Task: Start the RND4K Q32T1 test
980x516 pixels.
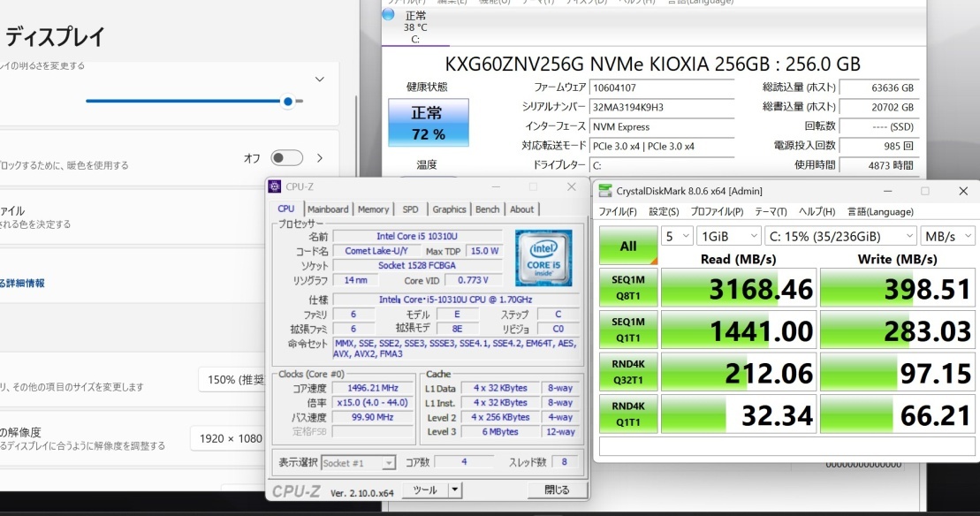Action: tap(628, 373)
